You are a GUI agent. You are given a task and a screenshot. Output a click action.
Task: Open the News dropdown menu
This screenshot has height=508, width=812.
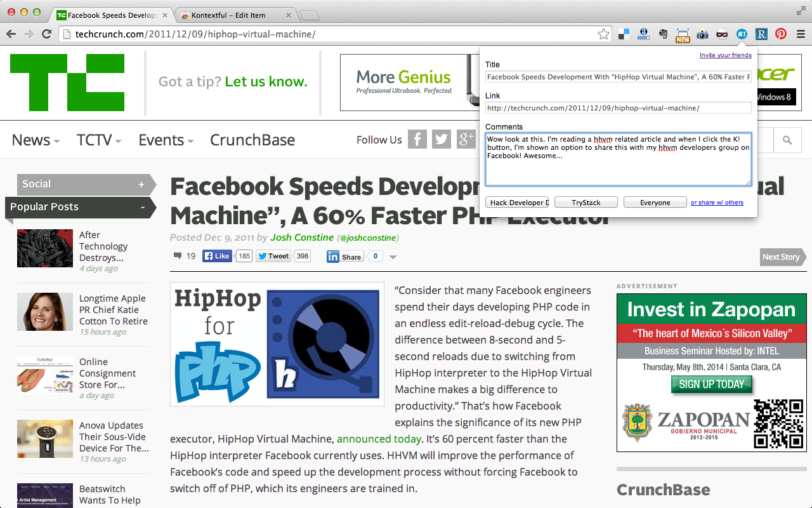[x=36, y=140]
